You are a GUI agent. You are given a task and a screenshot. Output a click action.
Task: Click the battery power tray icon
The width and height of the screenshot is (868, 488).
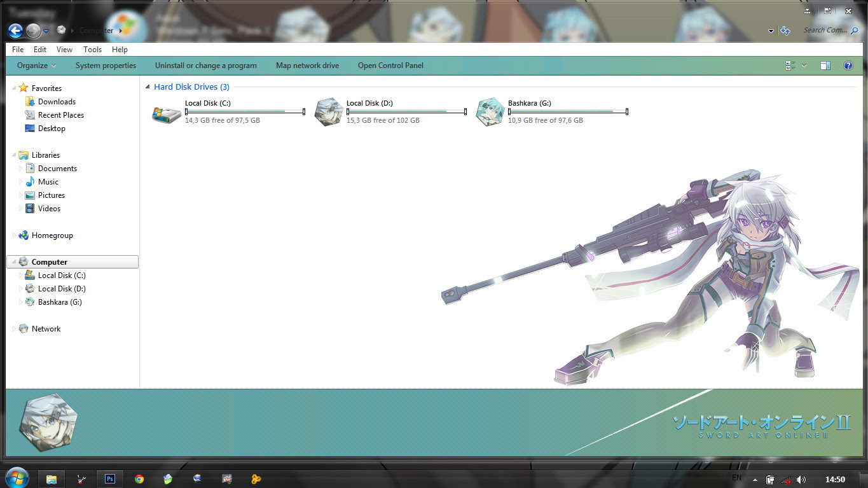tap(770, 480)
